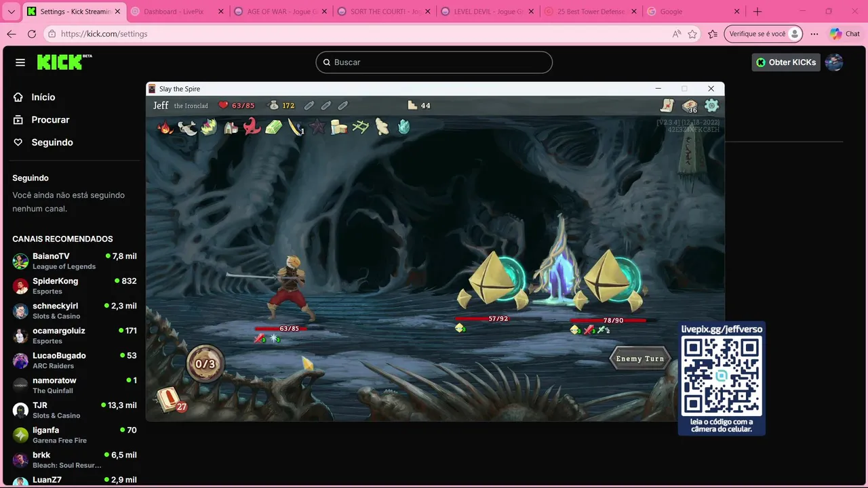The width and height of the screenshot is (868, 488).
Task: Click the Kick logo
Action: point(64,62)
